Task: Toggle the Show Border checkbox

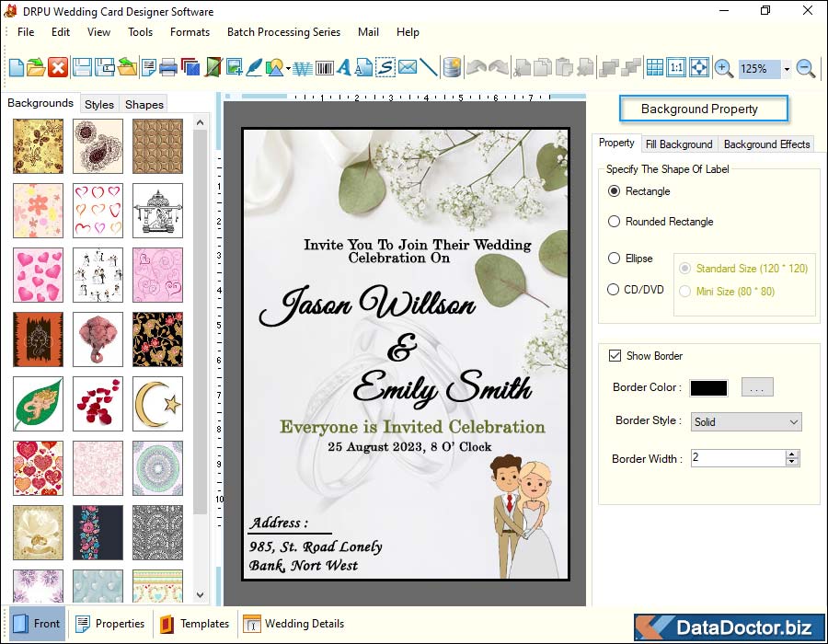Action: pyautogui.click(x=615, y=356)
